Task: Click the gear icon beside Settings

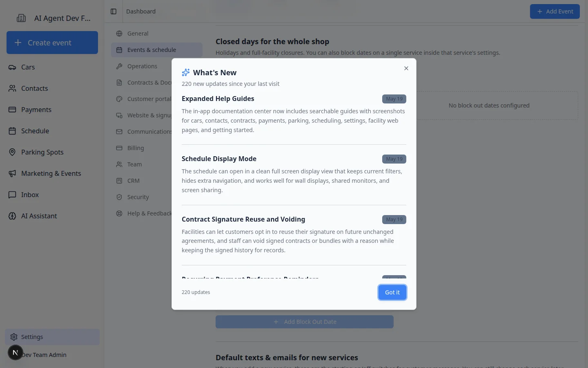Action: [x=14, y=337]
